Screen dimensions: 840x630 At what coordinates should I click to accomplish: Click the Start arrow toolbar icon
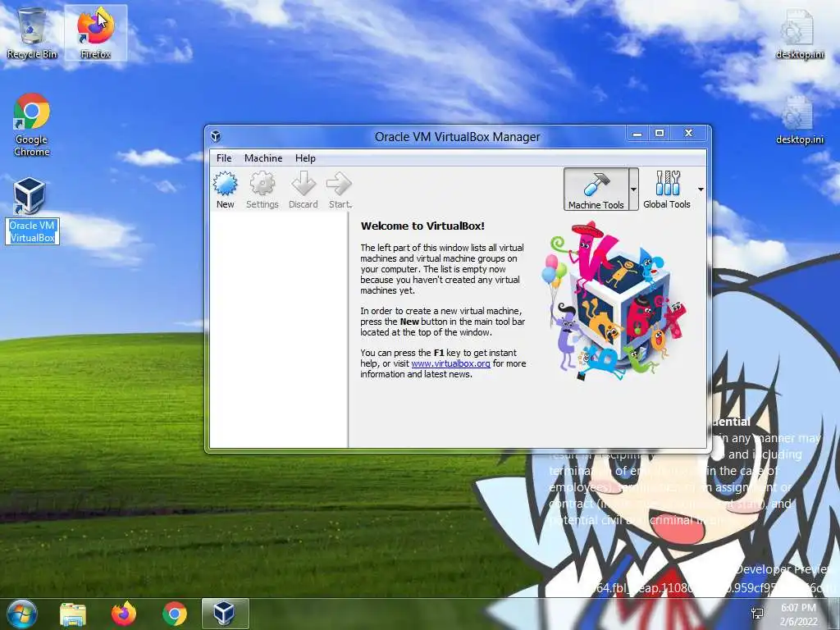click(x=340, y=190)
